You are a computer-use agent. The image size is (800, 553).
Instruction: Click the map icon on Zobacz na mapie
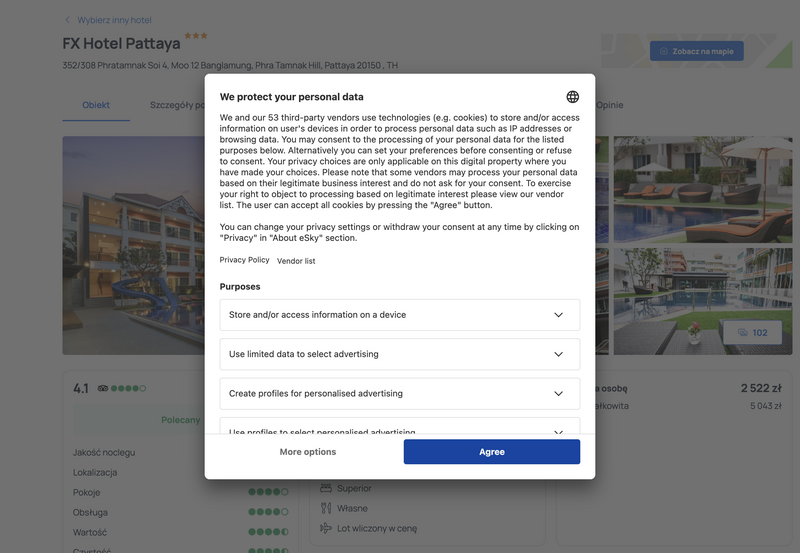664,51
